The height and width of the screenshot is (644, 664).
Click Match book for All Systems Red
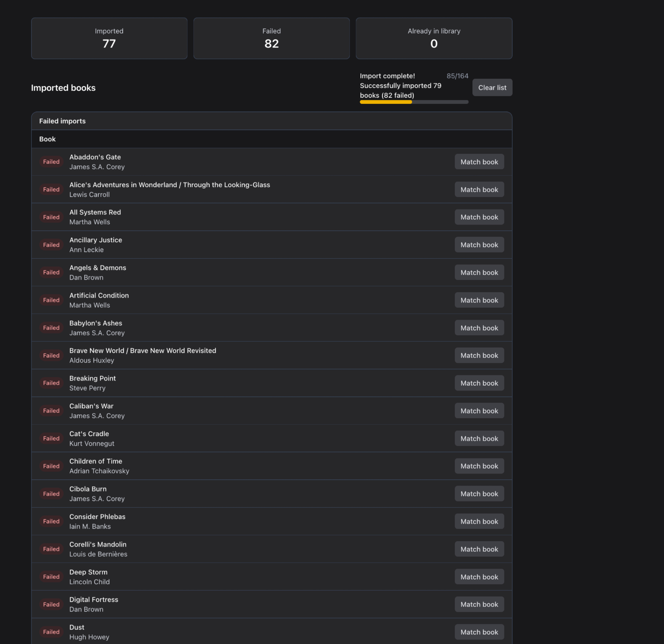479,217
